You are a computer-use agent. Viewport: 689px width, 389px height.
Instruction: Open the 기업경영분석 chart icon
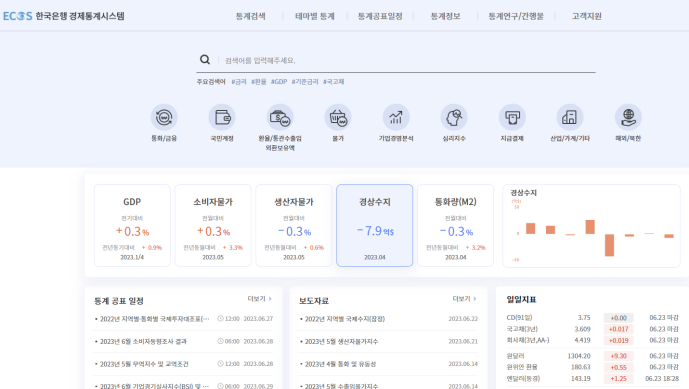pos(396,117)
